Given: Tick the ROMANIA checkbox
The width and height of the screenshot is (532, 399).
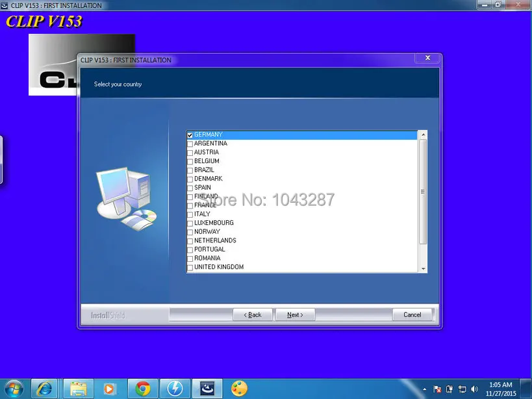Looking at the screenshot, I should coord(190,259).
